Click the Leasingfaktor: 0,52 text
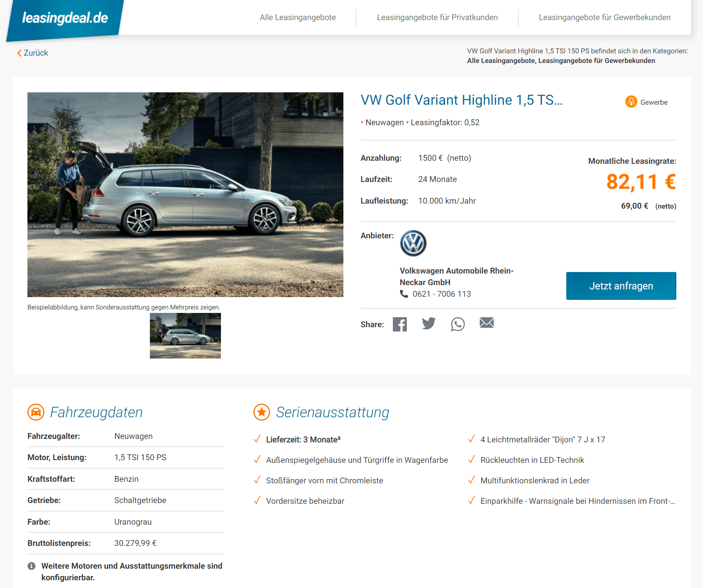Screen dimensions: 703x588 [x=445, y=122]
